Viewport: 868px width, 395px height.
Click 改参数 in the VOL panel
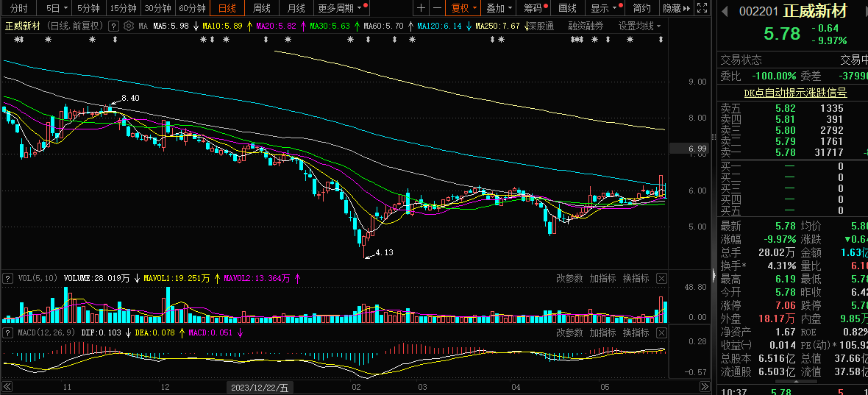pyautogui.click(x=569, y=278)
